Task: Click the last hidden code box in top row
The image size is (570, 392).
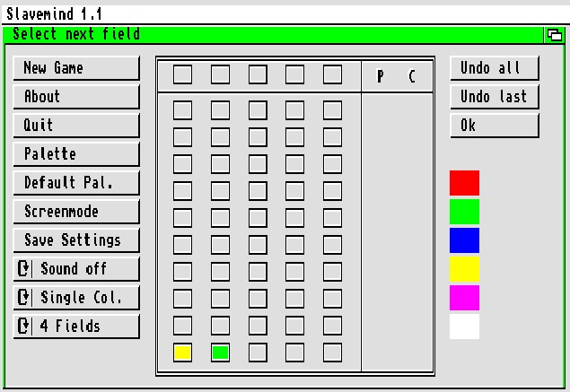Action: click(333, 74)
